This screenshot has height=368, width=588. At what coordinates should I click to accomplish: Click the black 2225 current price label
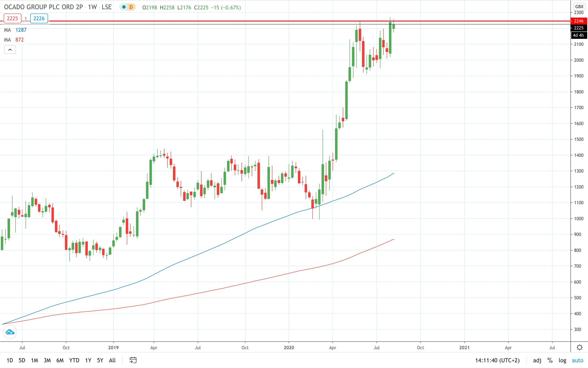[579, 28]
